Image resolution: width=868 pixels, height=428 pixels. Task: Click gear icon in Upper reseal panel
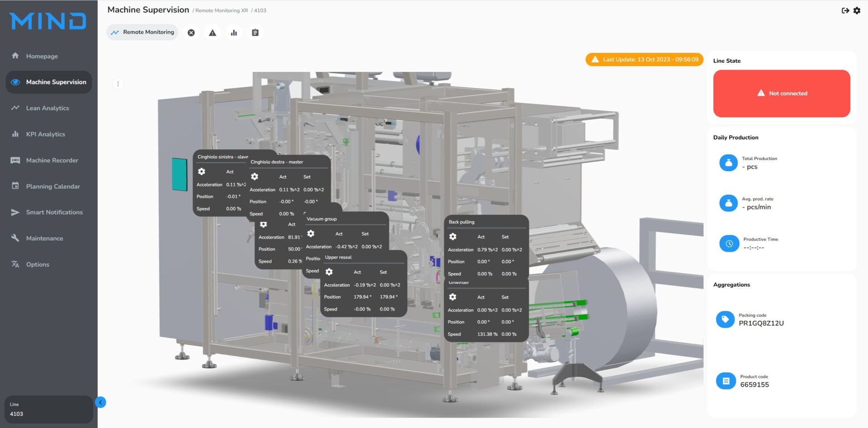coord(329,272)
